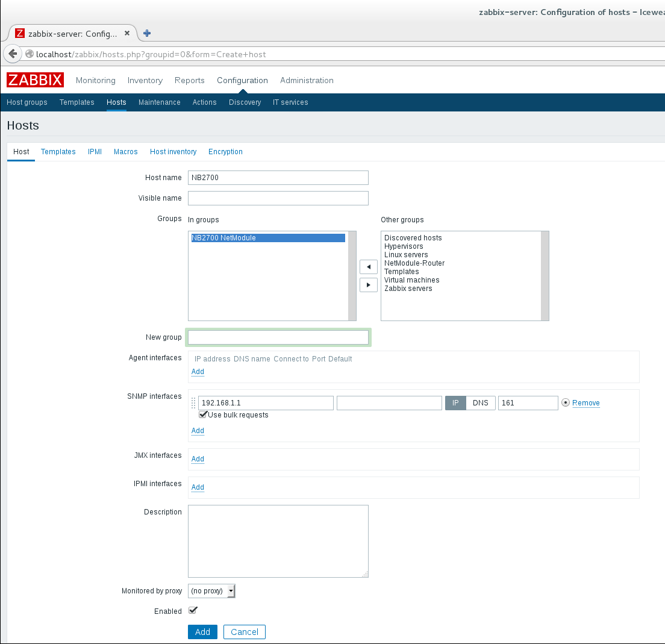Click Other groups list scrollbar
Screen dimensions: 665x644
545,276
